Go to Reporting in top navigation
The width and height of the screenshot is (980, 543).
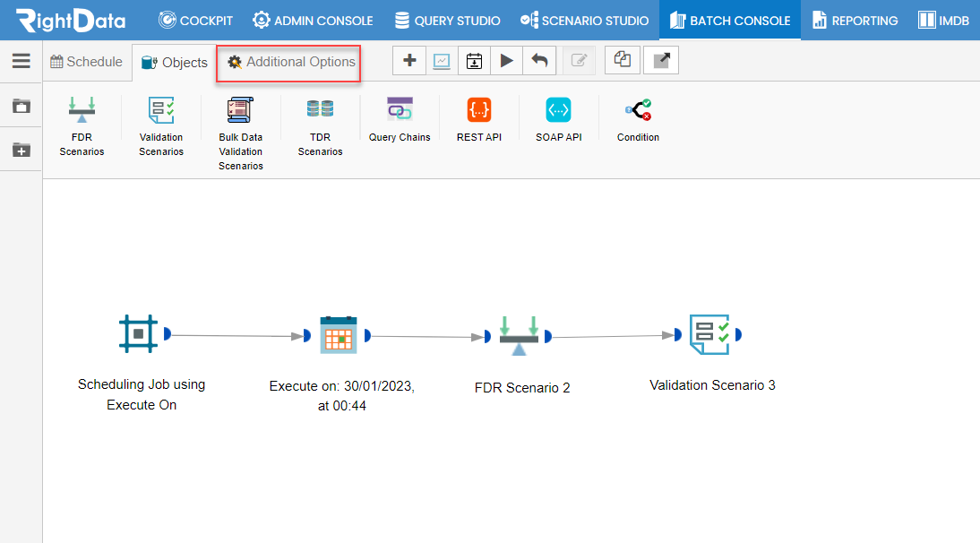855,21
